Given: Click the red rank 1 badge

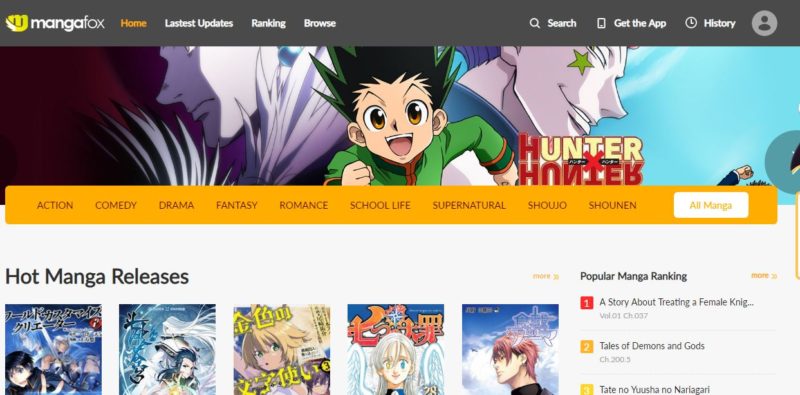Looking at the screenshot, I should 586,303.
